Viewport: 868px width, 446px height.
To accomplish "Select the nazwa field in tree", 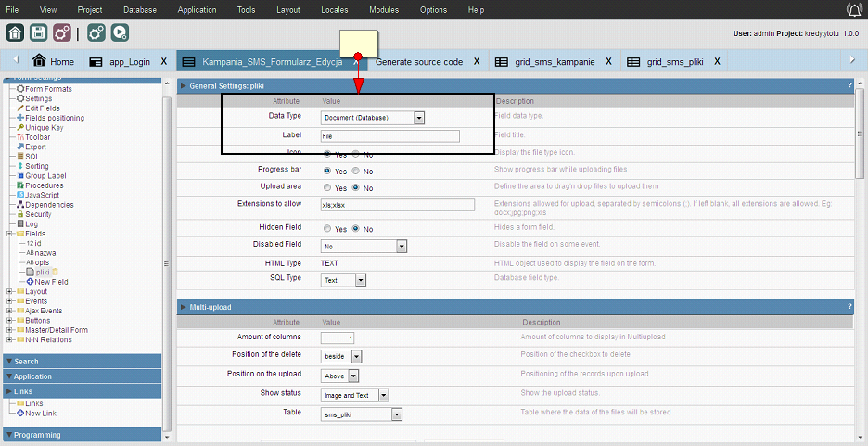I will pos(45,253).
